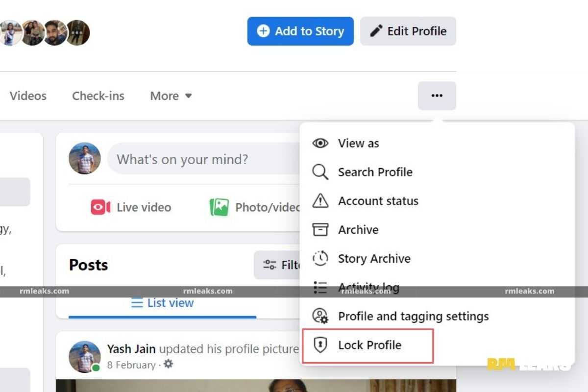Click the What's on your mind field
The height and width of the screenshot is (392, 588).
coord(204,159)
